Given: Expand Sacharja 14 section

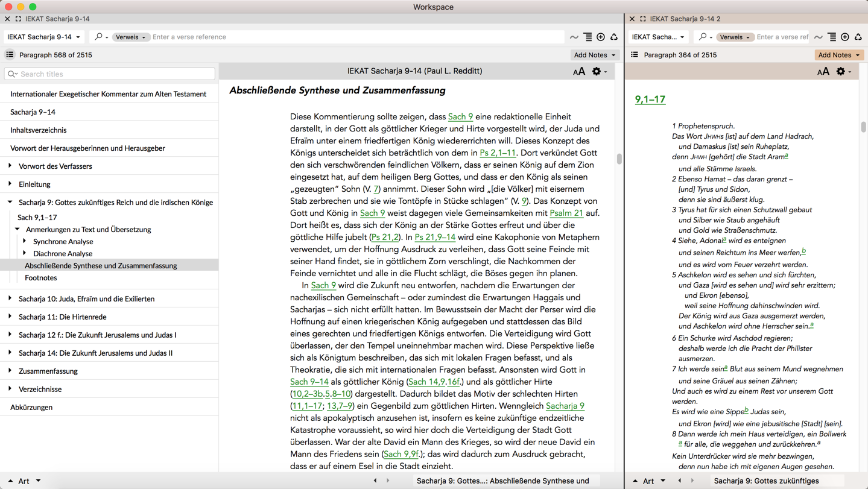Looking at the screenshot, I should pyautogui.click(x=10, y=353).
